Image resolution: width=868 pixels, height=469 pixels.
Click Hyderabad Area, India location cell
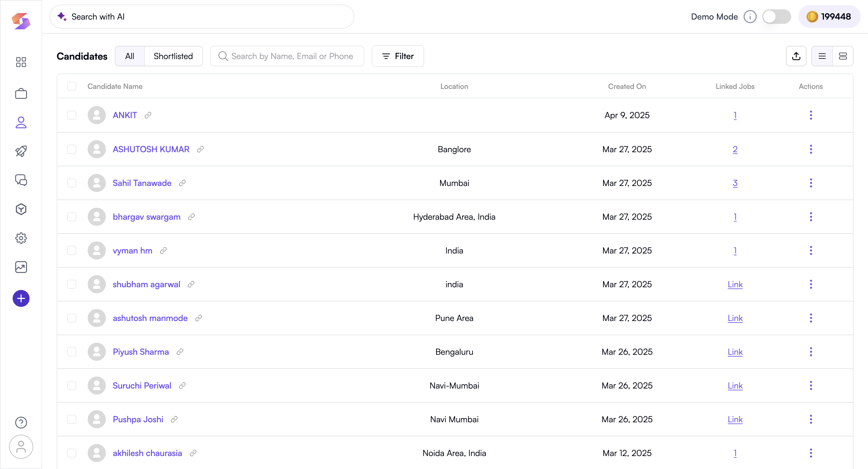coord(454,217)
